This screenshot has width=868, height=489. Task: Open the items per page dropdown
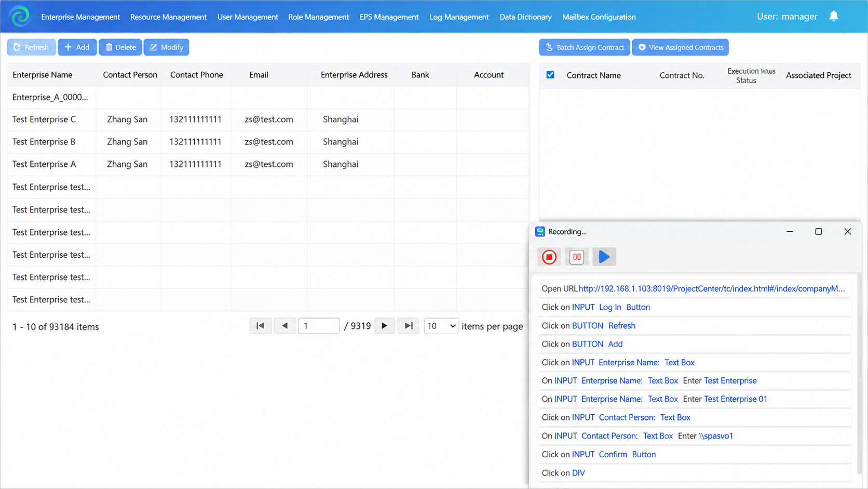441,326
